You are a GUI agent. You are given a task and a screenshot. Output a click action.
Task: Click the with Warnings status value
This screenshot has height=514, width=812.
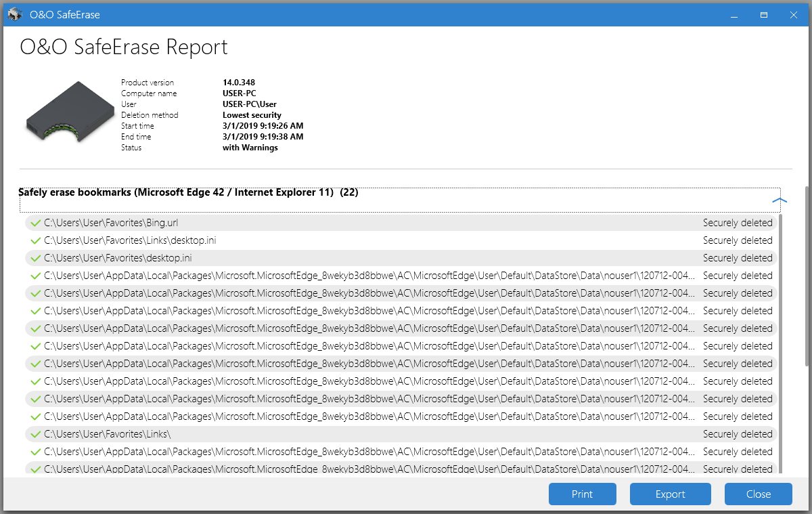(250, 148)
